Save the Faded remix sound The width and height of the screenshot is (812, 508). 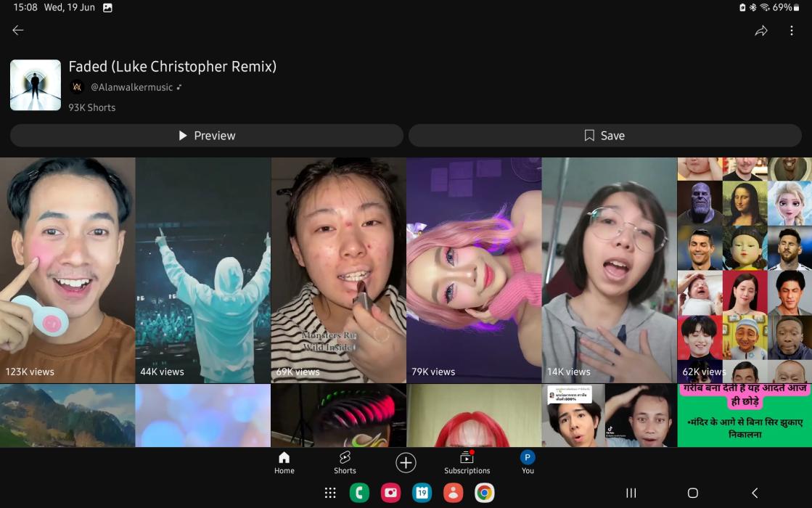tap(604, 136)
